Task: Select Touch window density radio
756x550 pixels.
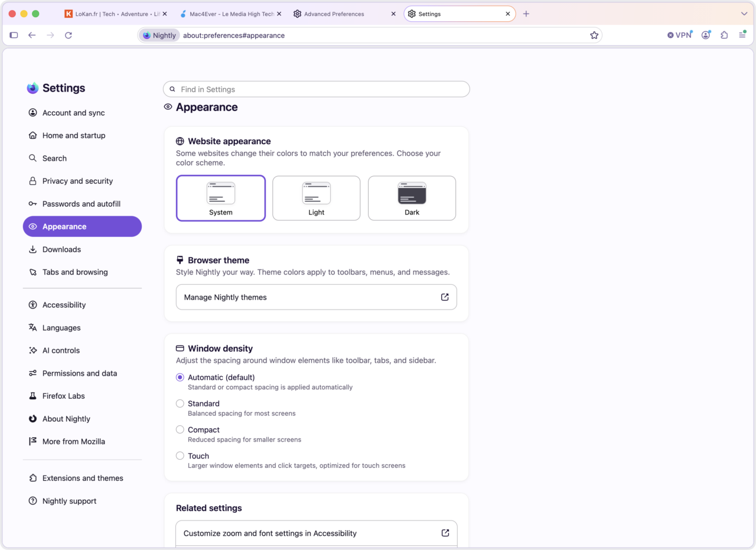Action: (x=180, y=455)
